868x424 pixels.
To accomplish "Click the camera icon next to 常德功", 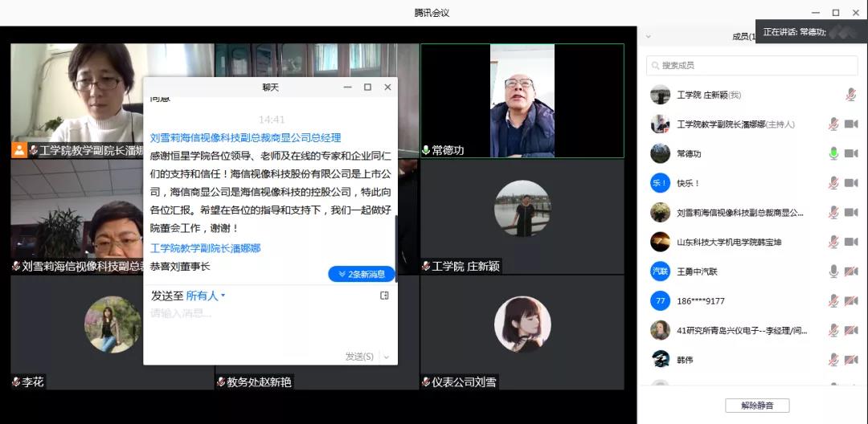I will pyautogui.click(x=851, y=153).
